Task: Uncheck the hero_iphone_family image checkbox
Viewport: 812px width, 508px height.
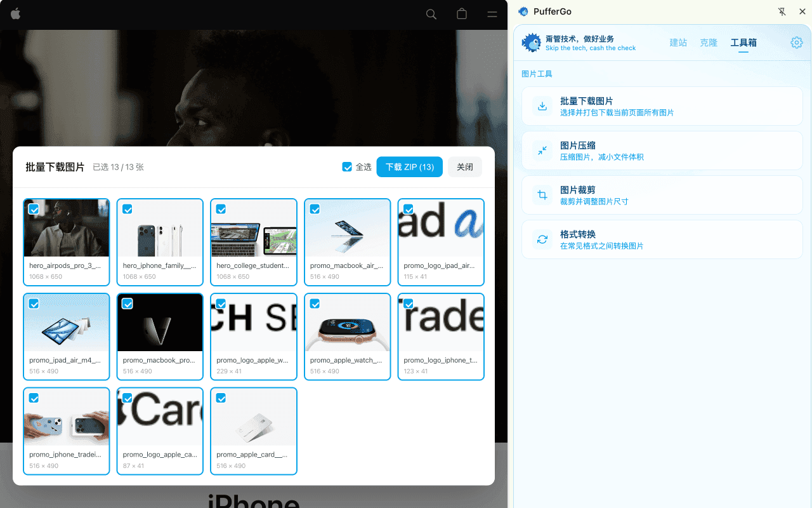Action: [x=128, y=209]
